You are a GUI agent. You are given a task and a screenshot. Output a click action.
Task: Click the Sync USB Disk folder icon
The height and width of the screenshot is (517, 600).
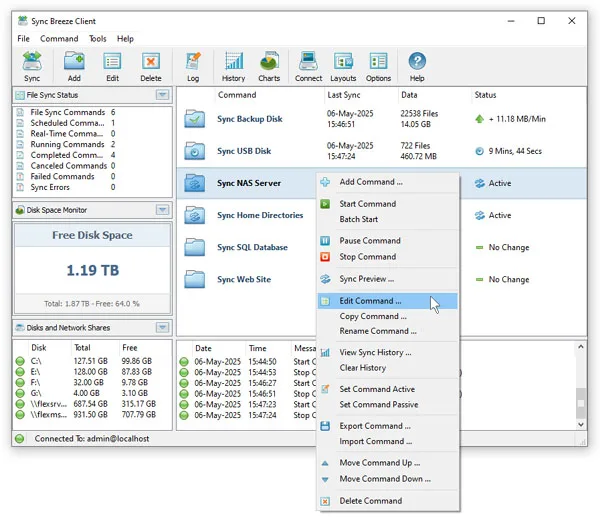(x=194, y=151)
